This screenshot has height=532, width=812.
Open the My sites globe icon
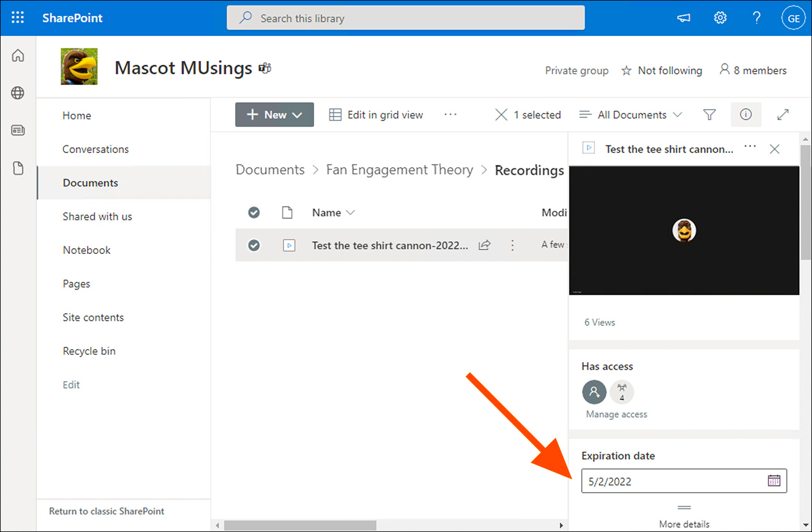click(x=18, y=93)
